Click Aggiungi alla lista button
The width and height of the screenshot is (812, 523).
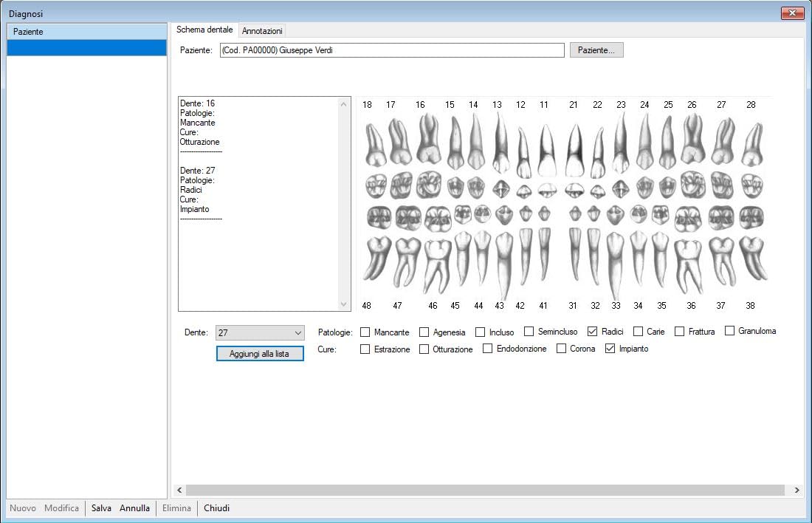click(259, 354)
